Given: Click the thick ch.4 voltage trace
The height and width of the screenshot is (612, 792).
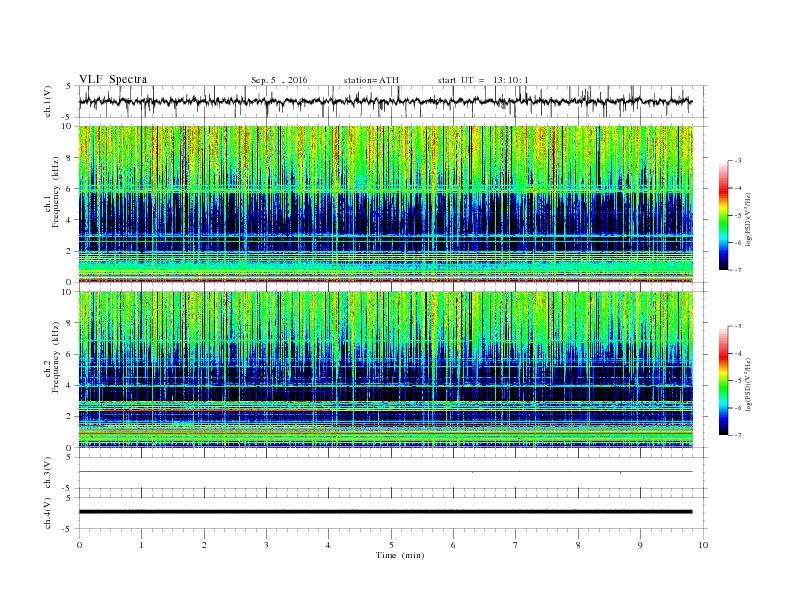Looking at the screenshot, I should pos(385,512).
